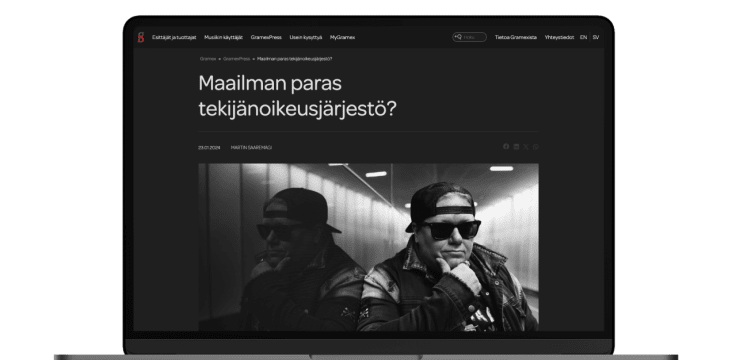Click the red Gramex logo
This screenshot has height=360, width=732.
pyautogui.click(x=141, y=37)
